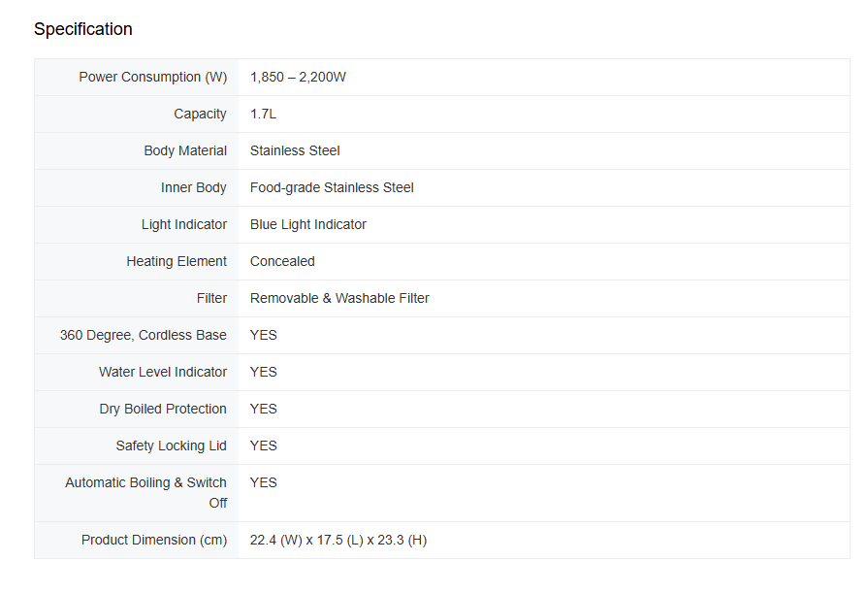Image resolution: width=868 pixels, height=594 pixels.
Task: Select the Heating Element label
Action: click(177, 261)
